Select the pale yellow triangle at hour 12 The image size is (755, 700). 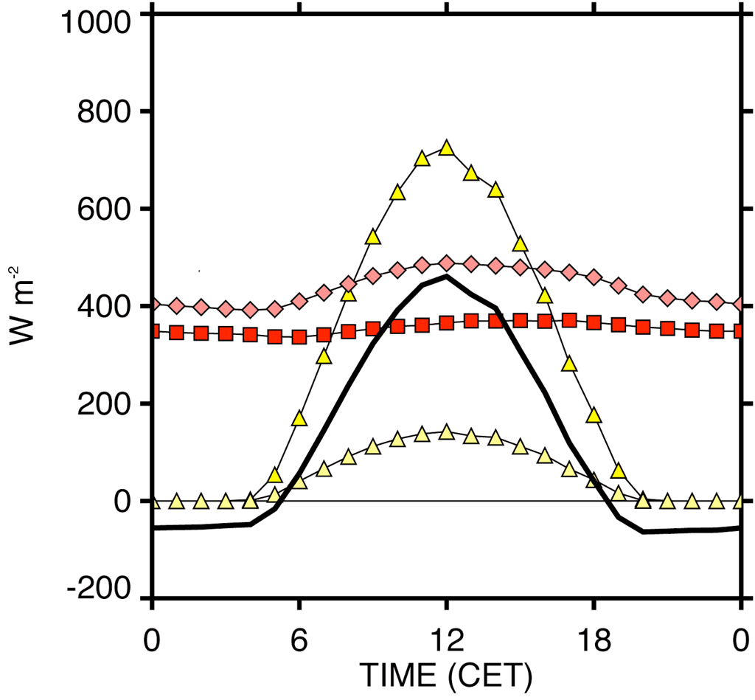click(x=446, y=432)
